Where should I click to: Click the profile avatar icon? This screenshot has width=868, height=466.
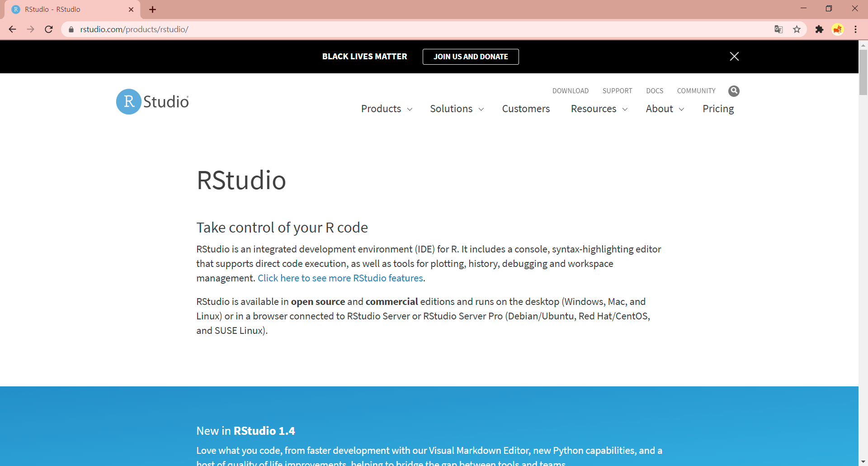(x=838, y=29)
